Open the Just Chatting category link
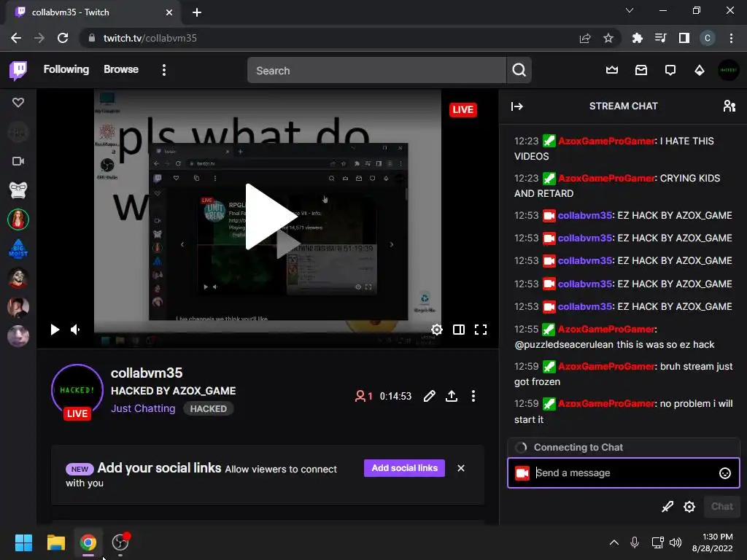The width and height of the screenshot is (747, 560). (143, 408)
